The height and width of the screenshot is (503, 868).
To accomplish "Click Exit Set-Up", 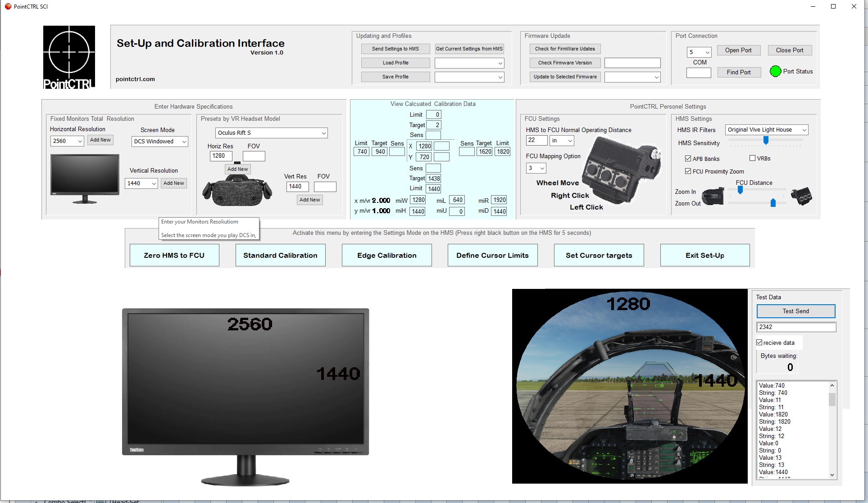I will pyautogui.click(x=705, y=255).
